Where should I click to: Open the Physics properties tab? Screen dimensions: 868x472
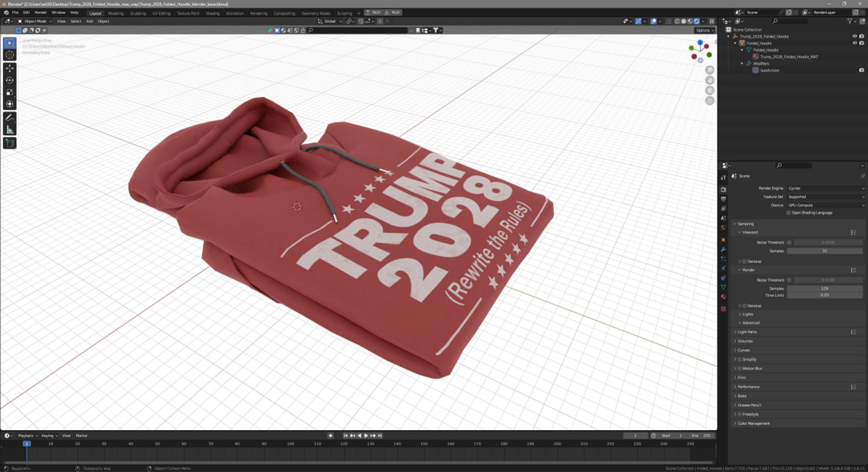click(x=723, y=268)
